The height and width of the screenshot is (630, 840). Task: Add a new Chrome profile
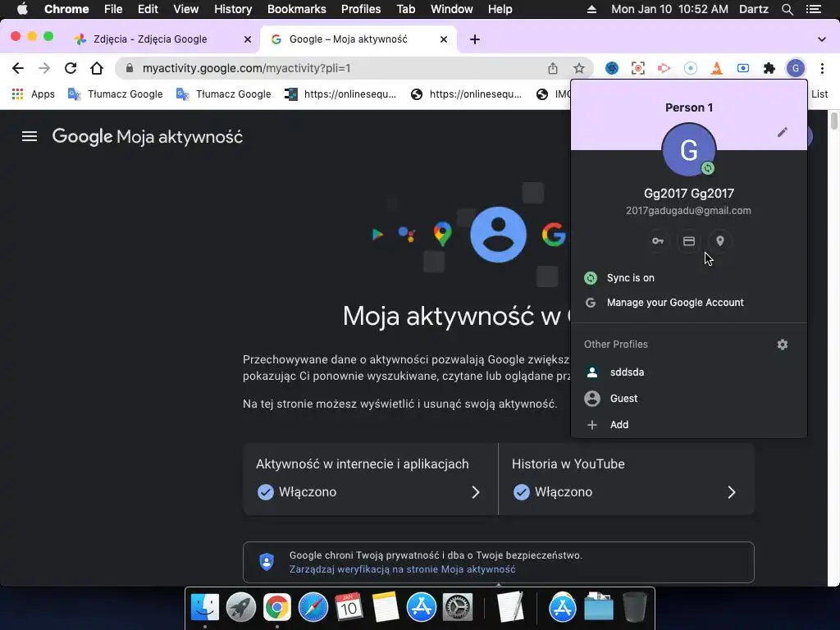coord(689,425)
